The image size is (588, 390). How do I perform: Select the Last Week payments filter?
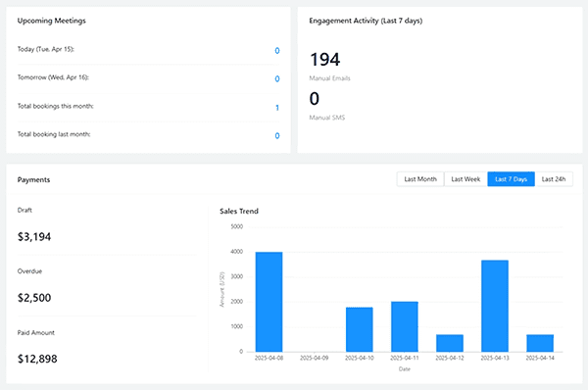point(465,179)
